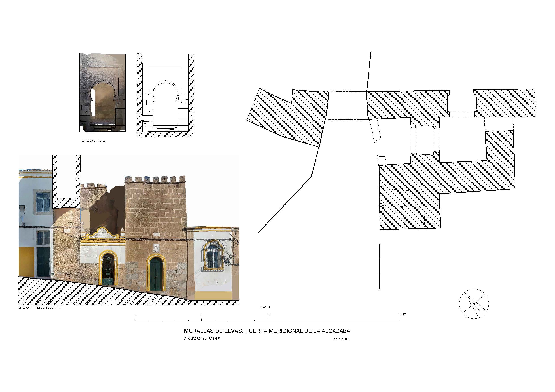
Task: Click the '10' mark on the scale bar
Action: [x=269, y=314]
